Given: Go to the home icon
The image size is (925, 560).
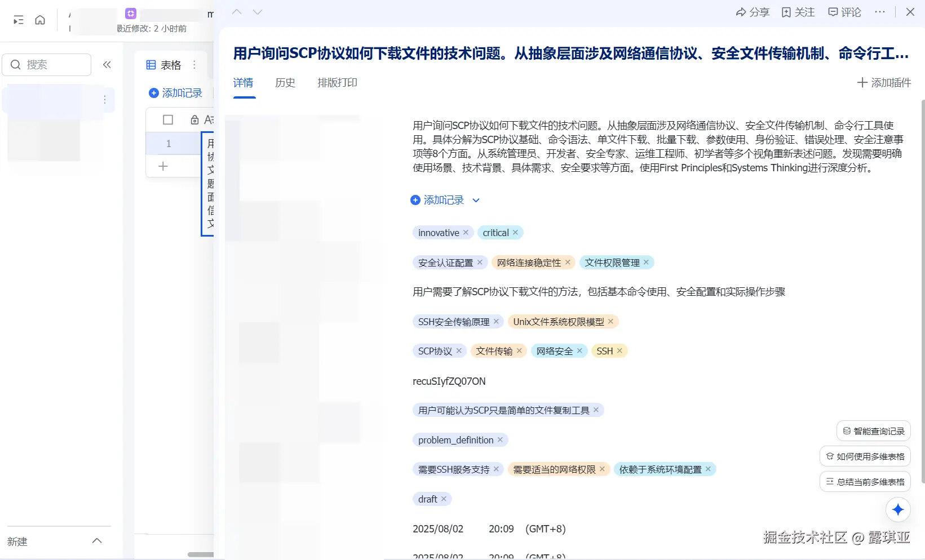Looking at the screenshot, I should tap(40, 20).
